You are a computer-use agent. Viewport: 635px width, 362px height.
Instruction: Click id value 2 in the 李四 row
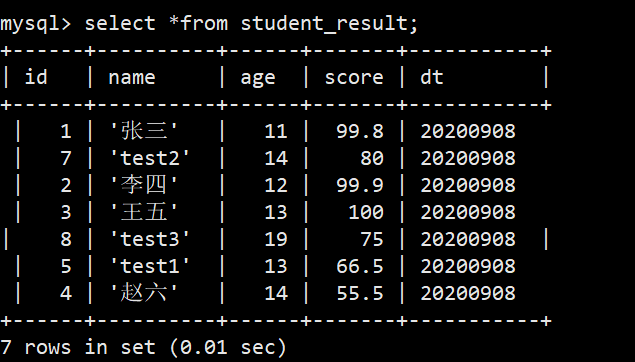pos(66,185)
